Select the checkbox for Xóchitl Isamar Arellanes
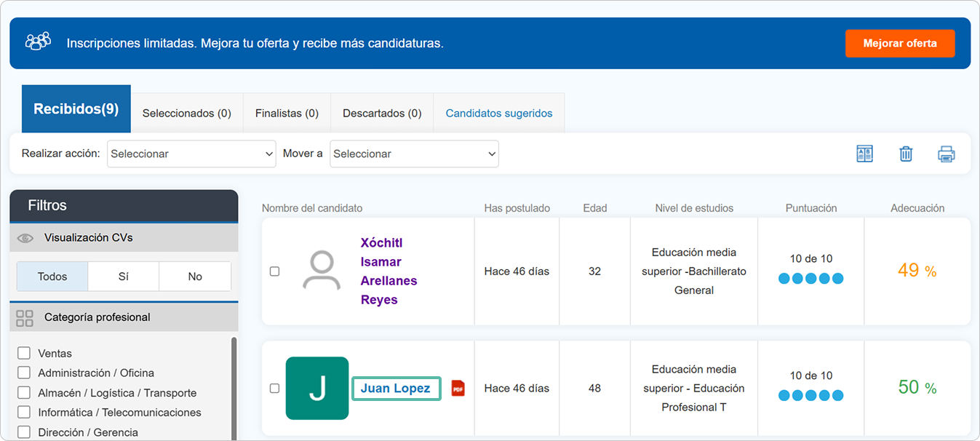This screenshot has height=441, width=980. (x=274, y=271)
